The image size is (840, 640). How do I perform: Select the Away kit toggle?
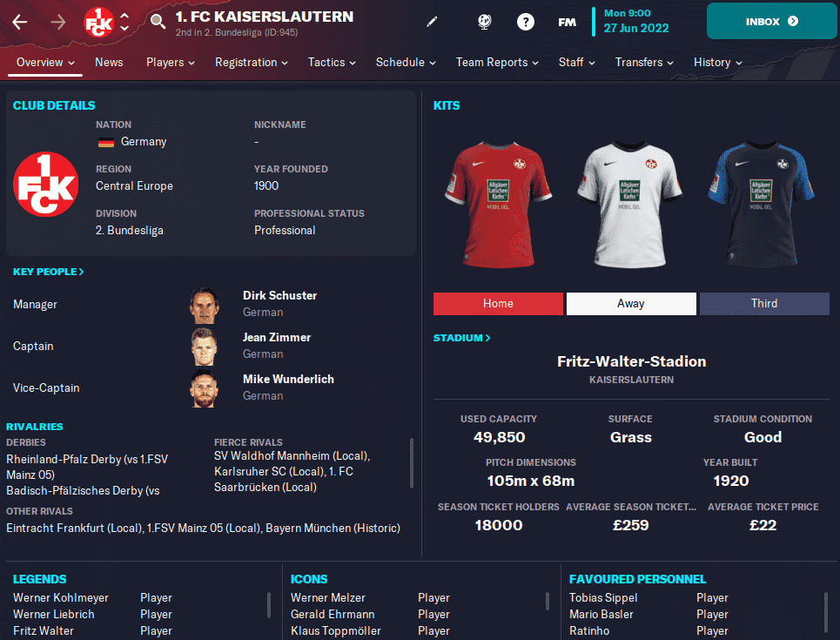[x=631, y=303]
